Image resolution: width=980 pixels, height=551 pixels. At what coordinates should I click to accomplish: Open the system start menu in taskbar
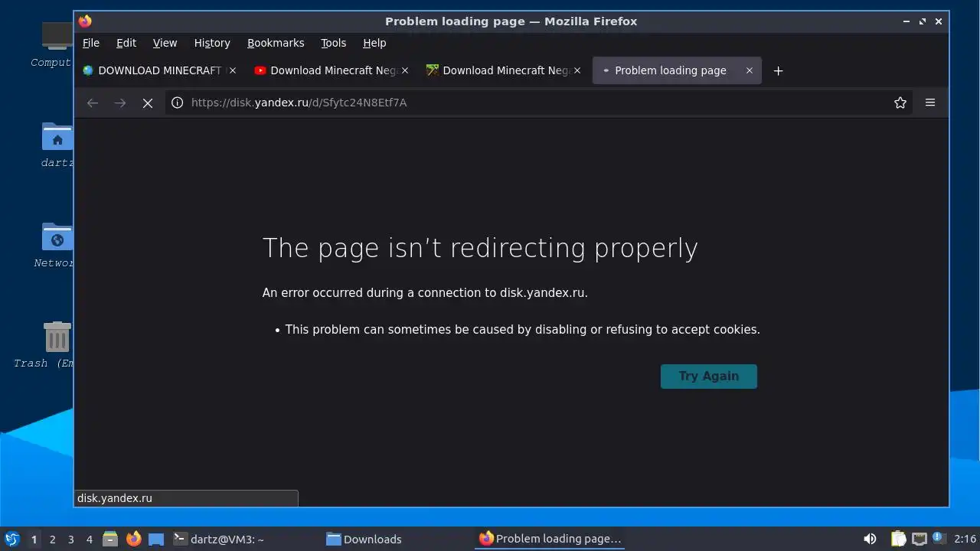point(11,539)
